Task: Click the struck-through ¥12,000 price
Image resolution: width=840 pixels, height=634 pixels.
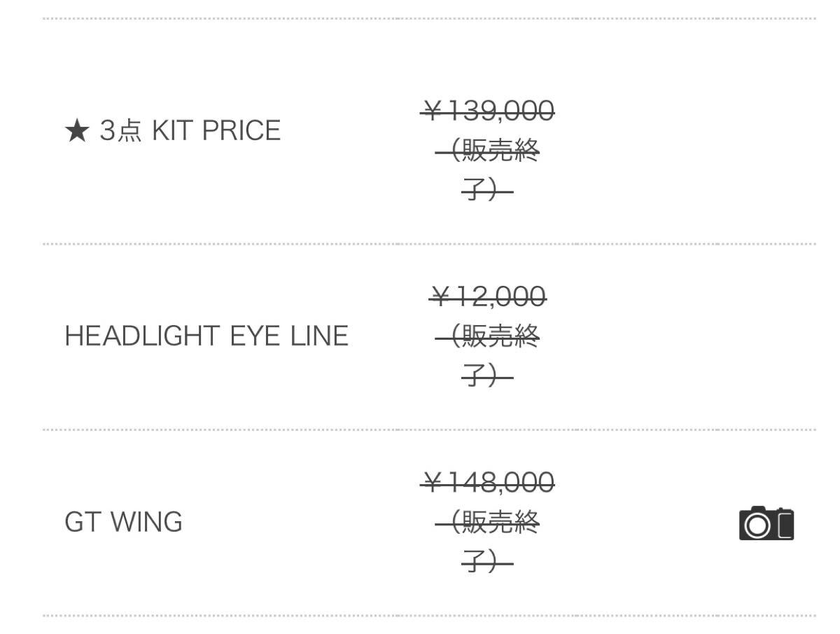Action: [x=488, y=297]
